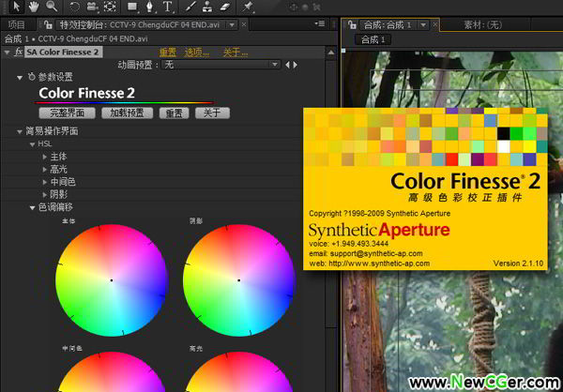This screenshot has height=392, width=563.
Task: Click the Color Finesse 2 about splash
Action: (425, 188)
